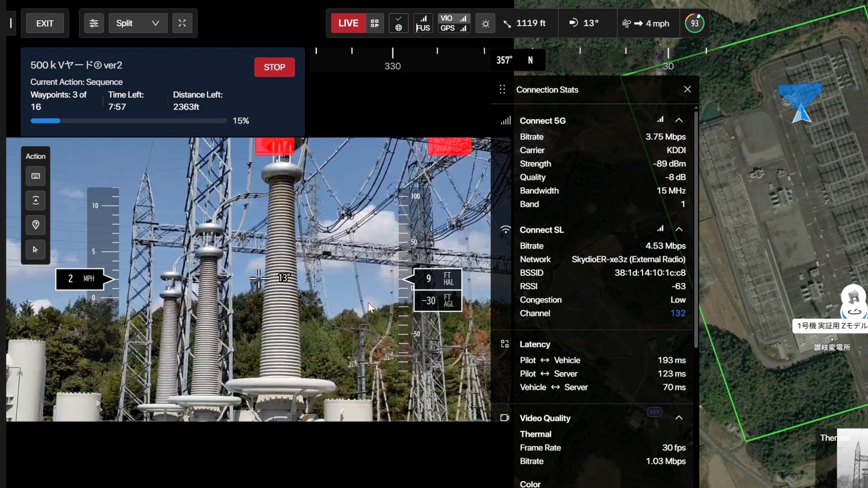868x488 pixels.
Task: Open the Split view dropdown
Action: pyautogui.click(x=138, y=23)
